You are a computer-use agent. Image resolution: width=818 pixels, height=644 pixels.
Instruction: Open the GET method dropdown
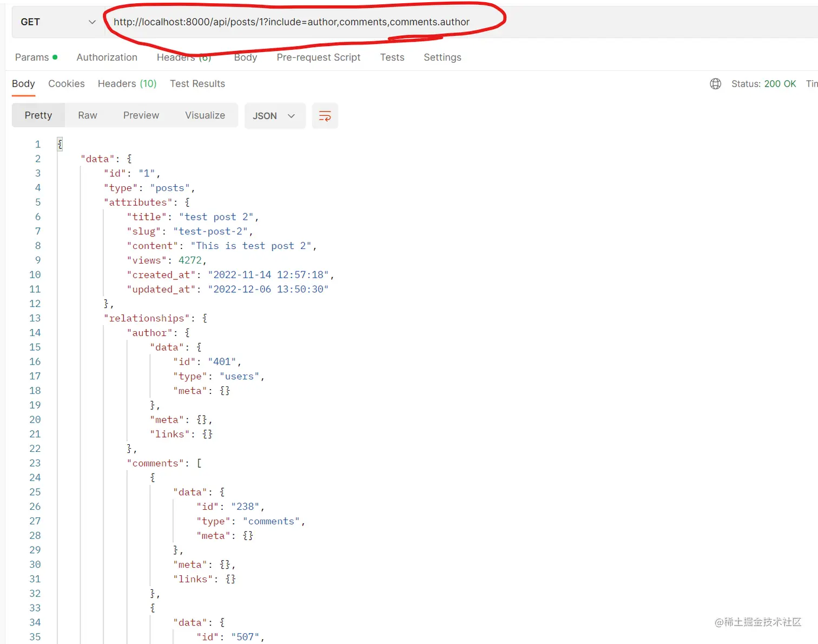tap(58, 22)
